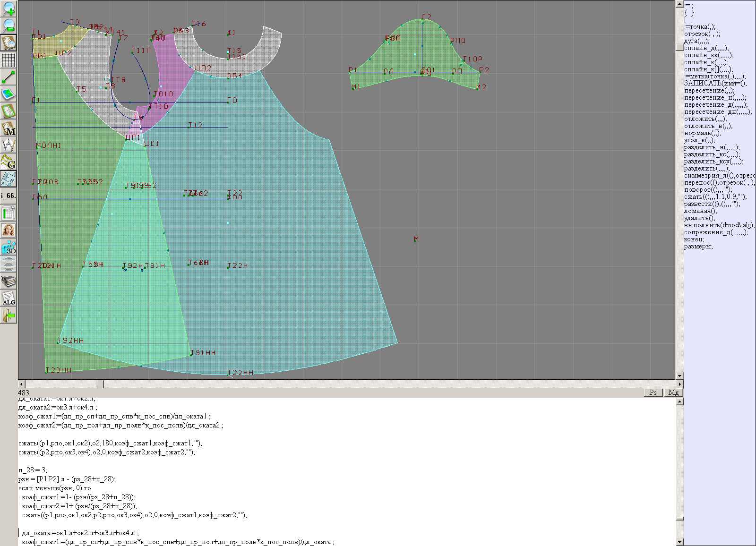Open the ALG algorithm document icon
Screen dimensions: 756x546
[9, 298]
